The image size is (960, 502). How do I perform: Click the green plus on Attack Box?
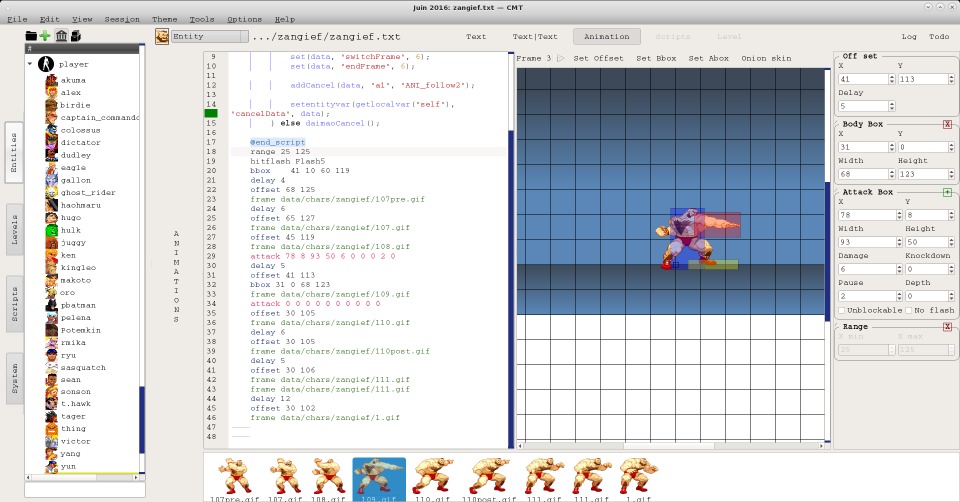[x=947, y=192]
